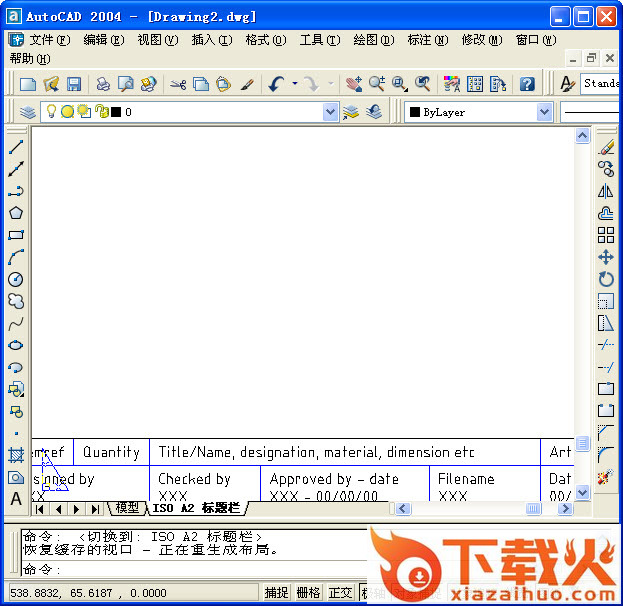Open the Insert Block tool
Viewport: 623px width, 606px height.
tap(16, 389)
